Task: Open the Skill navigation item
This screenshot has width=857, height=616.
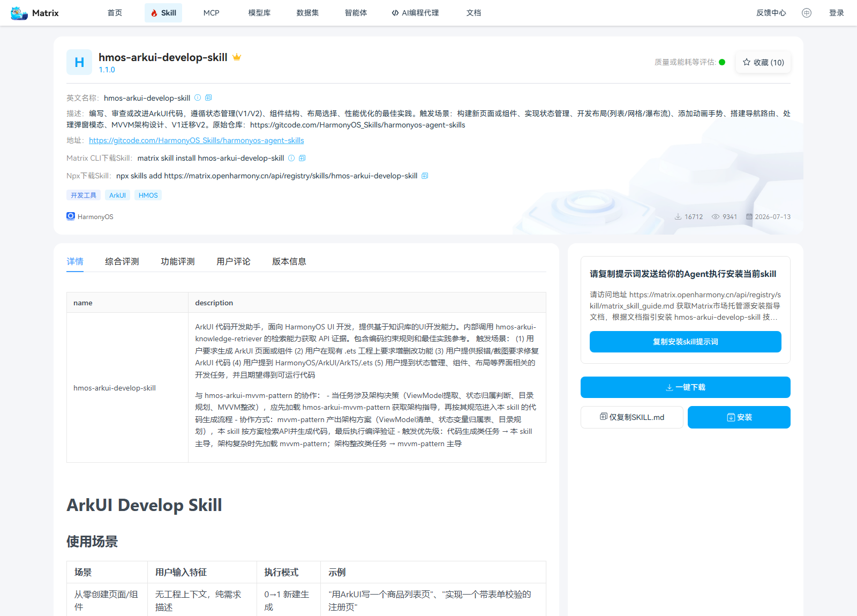Action: pos(163,13)
